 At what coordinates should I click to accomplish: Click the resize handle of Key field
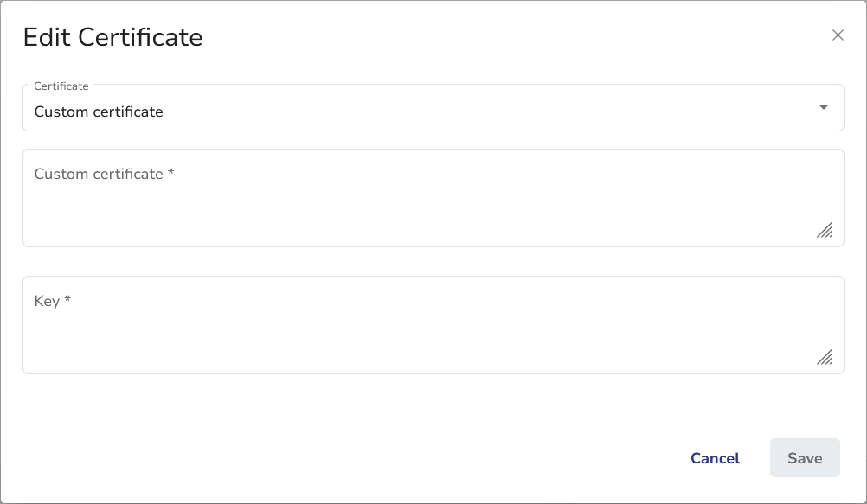[x=825, y=357]
